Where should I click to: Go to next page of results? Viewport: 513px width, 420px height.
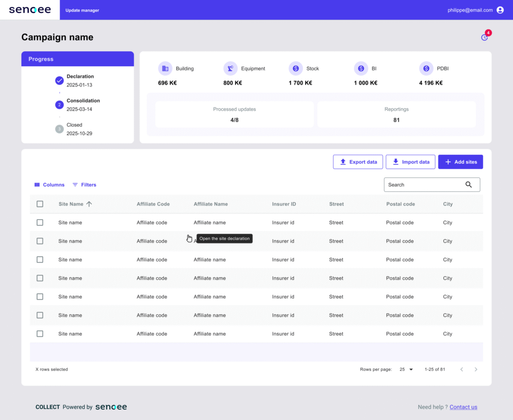pyautogui.click(x=476, y=369)
